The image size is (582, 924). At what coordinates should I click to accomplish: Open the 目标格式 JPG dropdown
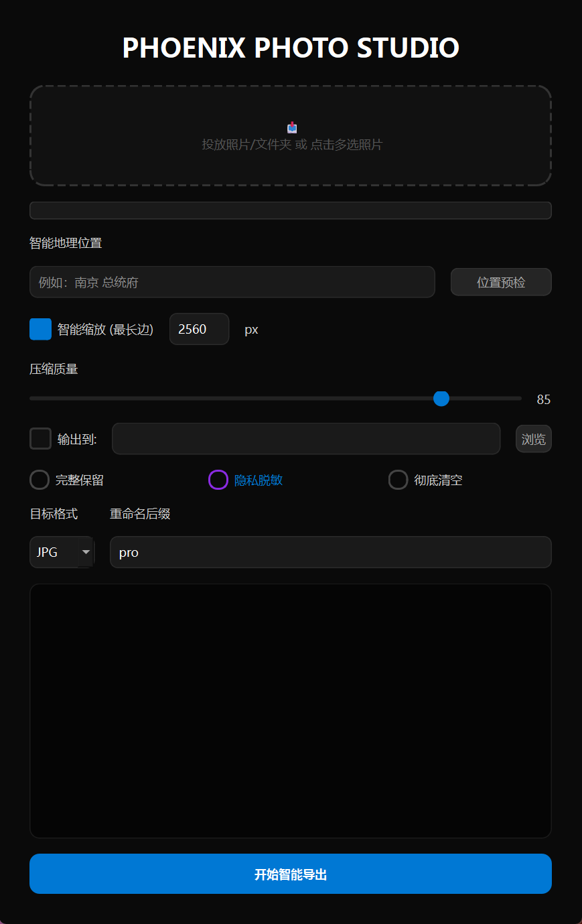tap(62, 552)
